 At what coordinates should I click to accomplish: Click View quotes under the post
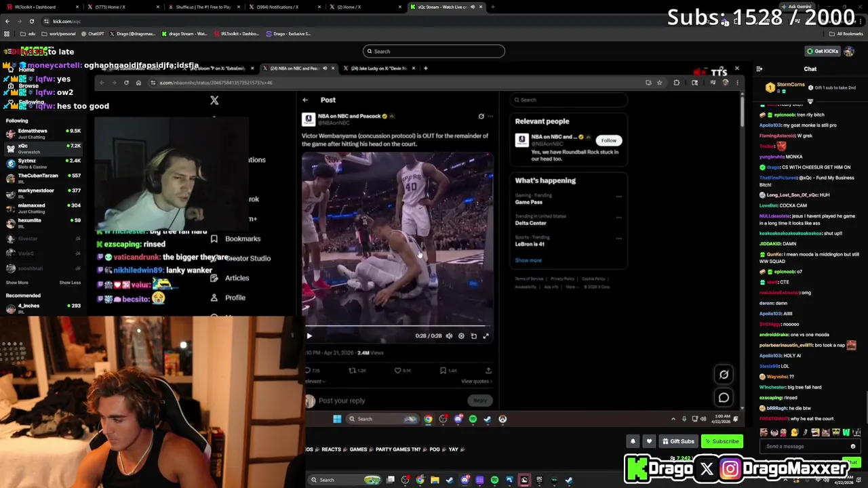coord(477,381)
